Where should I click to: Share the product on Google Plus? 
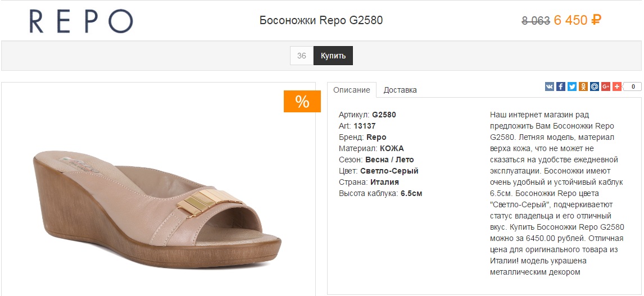pyautogui.click(x=606, y=86)
